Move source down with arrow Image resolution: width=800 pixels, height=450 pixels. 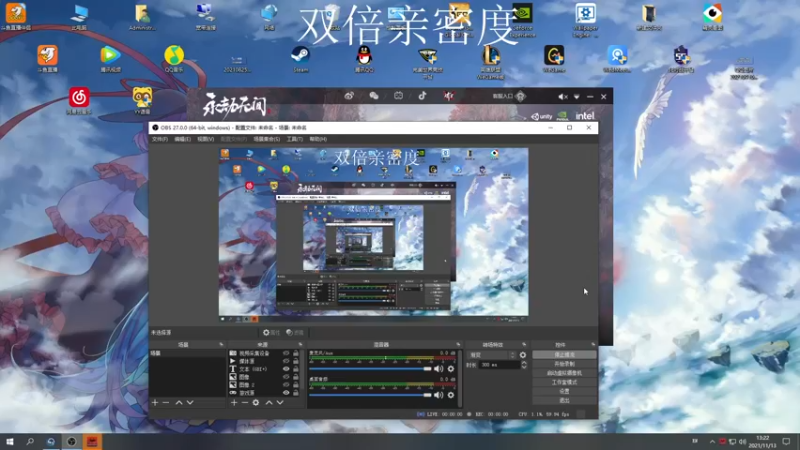tap(280, 403)
